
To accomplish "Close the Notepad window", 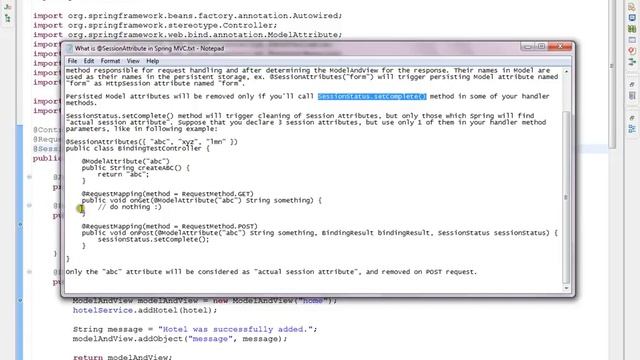I will [560, 47].
